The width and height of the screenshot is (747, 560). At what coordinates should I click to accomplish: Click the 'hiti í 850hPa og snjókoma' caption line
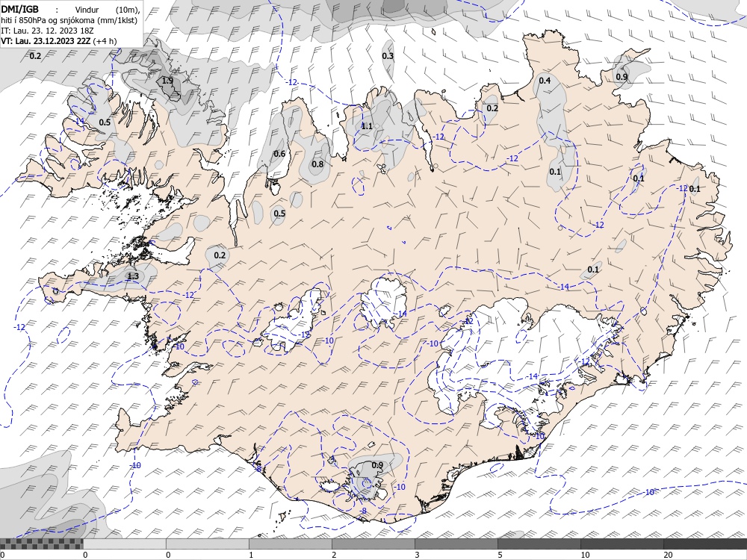click(69, 20)
